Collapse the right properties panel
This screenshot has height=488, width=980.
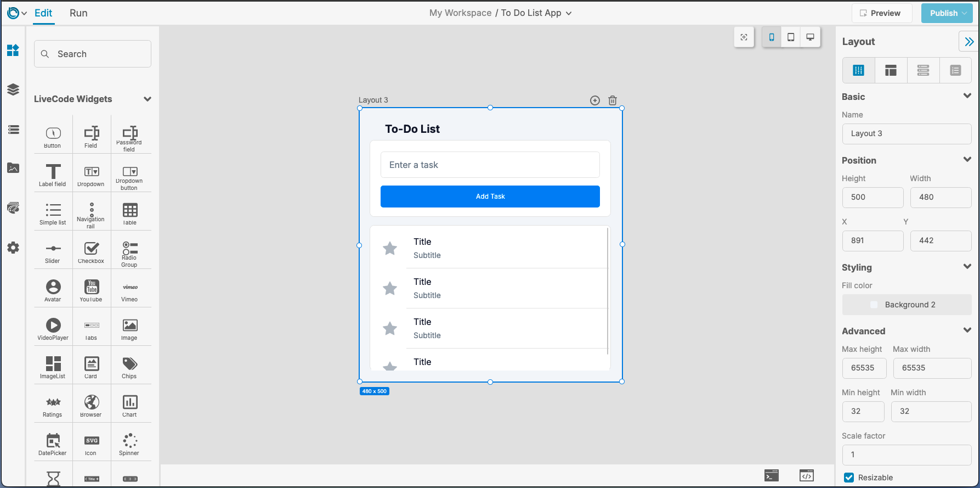coord(969,42)
